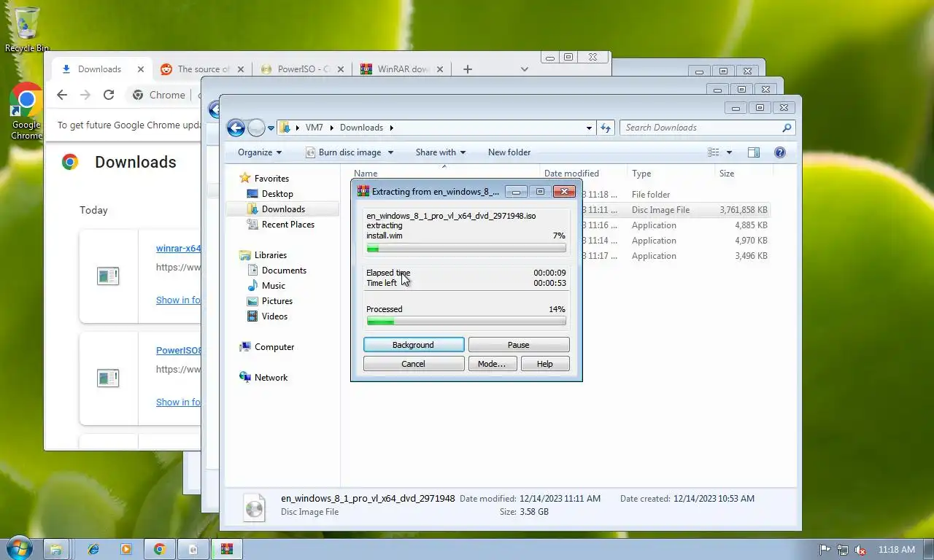Create a New folder

[x=509, y=152]
